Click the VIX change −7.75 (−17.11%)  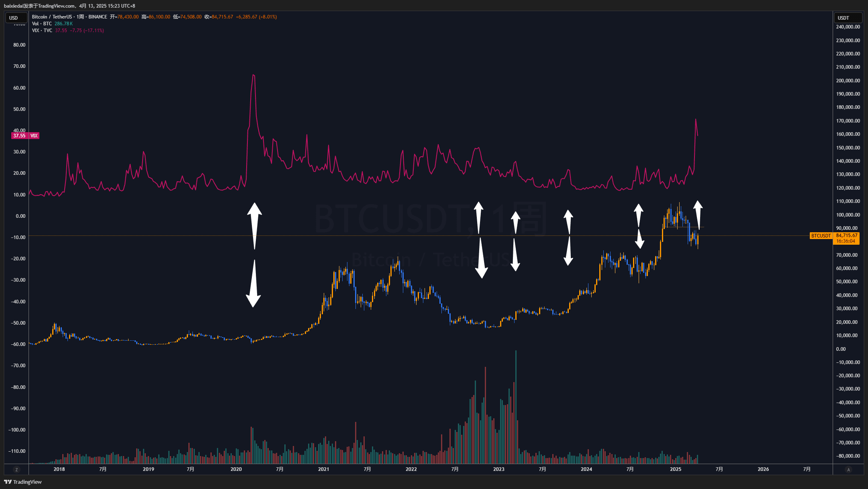[x=87, y=31]
